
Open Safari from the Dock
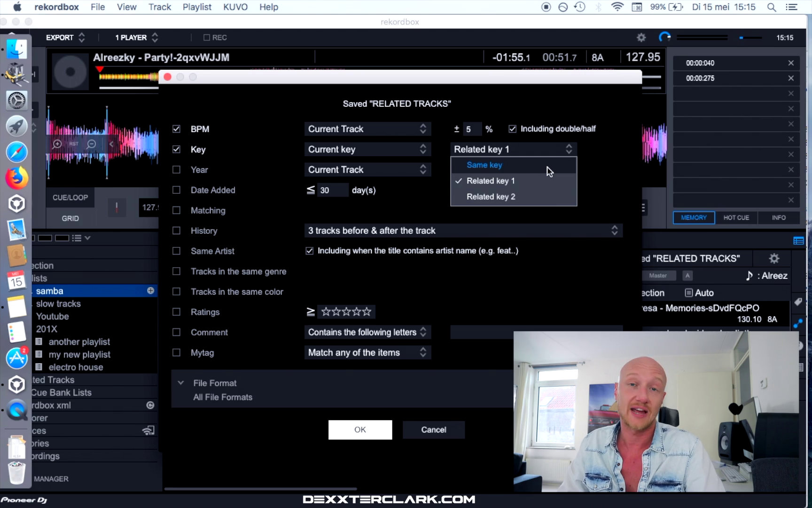point(17,152)
